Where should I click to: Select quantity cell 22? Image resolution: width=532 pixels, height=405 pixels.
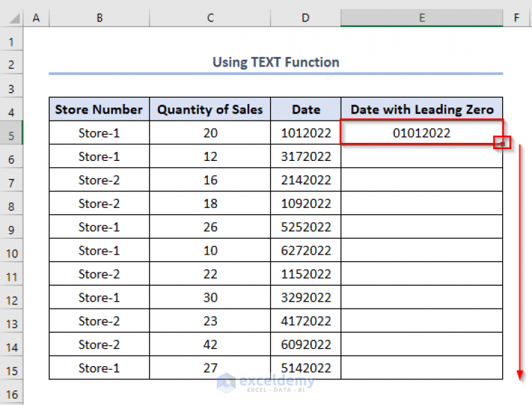(x=210, y=274)
